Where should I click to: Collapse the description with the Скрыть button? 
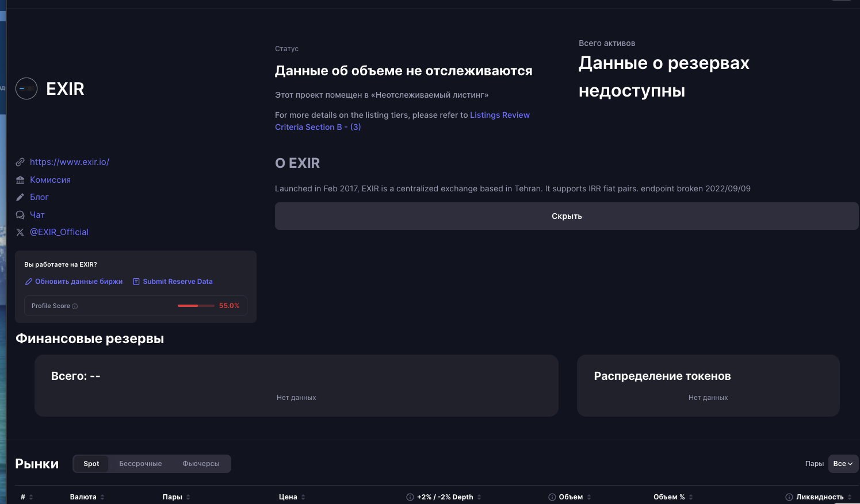pyautogui.click(x=567, y=216)
